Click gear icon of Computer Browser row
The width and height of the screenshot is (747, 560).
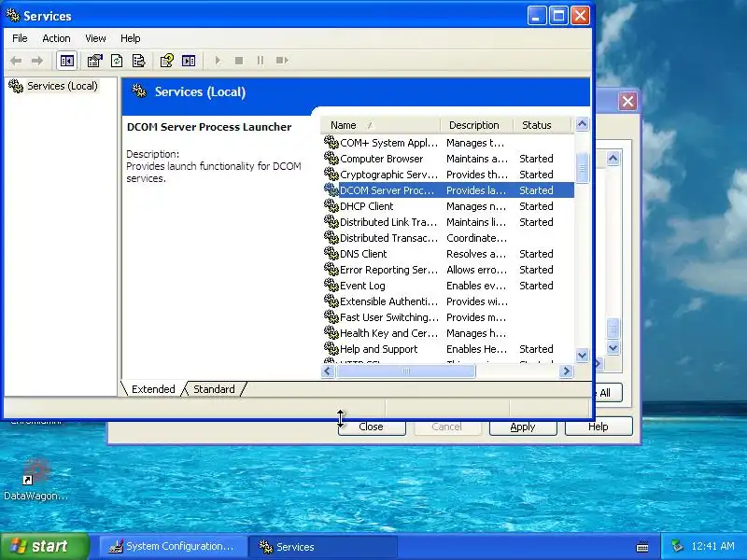point(331,158)
